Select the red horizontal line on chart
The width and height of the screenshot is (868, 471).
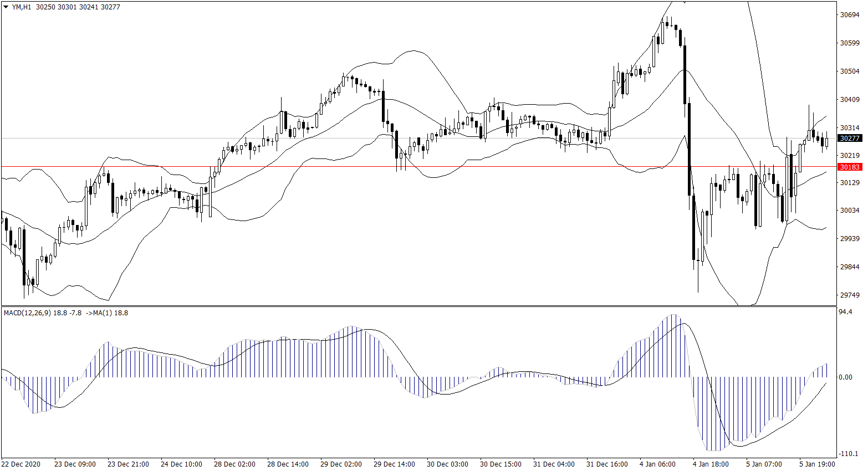pyautogui.click(x=388, y=166)
